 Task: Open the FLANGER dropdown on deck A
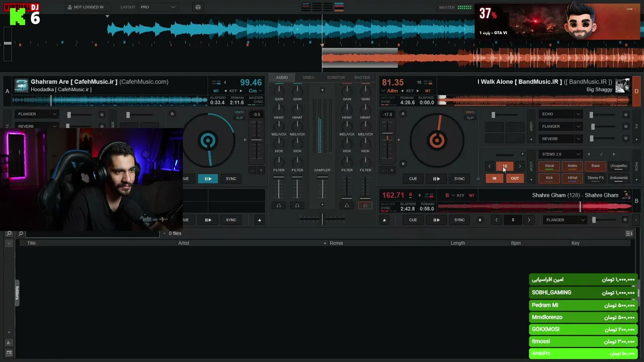(x=37, y=114)
